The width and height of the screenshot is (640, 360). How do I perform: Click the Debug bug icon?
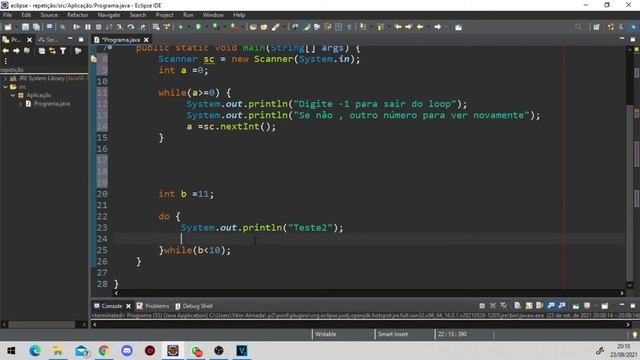coord(180,27)
